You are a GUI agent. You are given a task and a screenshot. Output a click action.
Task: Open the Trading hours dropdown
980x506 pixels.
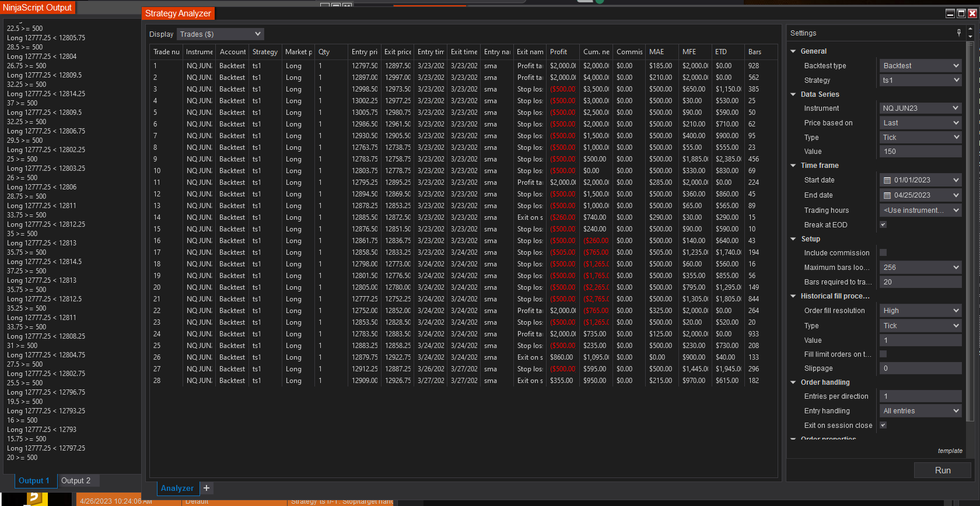click(x=921, y=210)
